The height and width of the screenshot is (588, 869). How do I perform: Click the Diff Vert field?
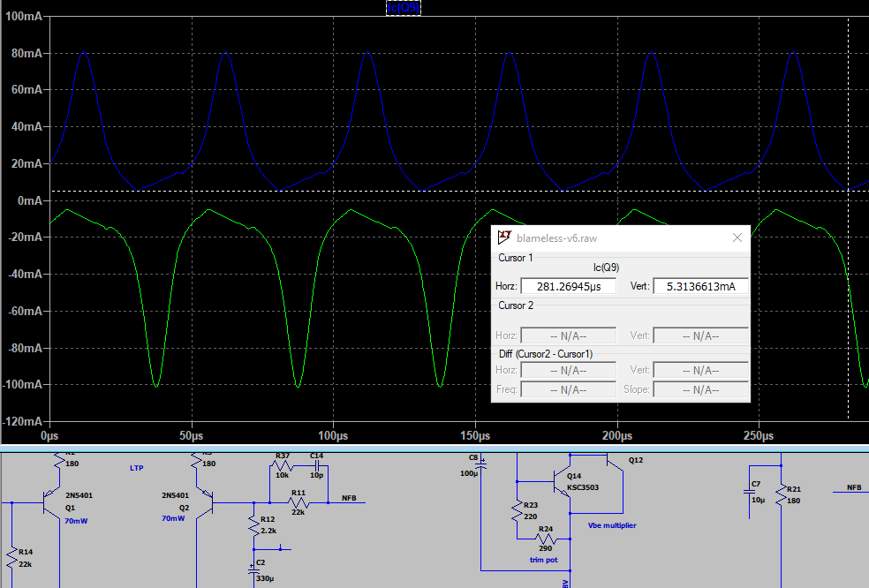coord(701,370)
